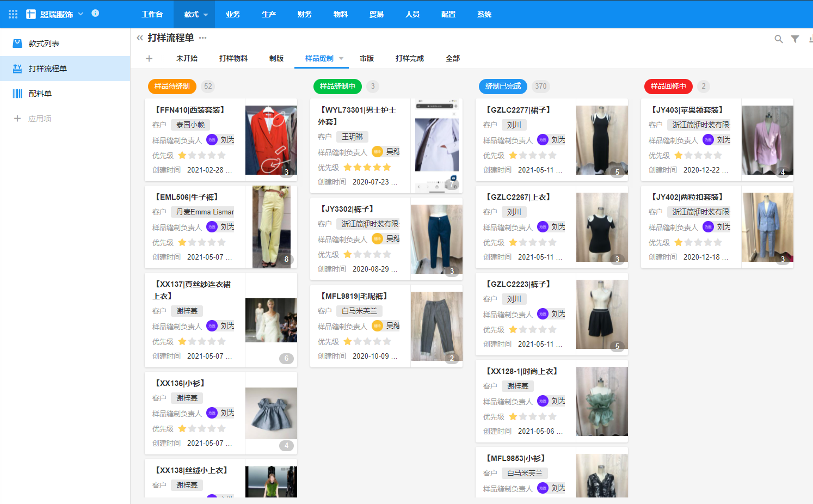813x504 pixels.
Task: Open the 生产 menu in the top bar
Action: click(268, 14)
